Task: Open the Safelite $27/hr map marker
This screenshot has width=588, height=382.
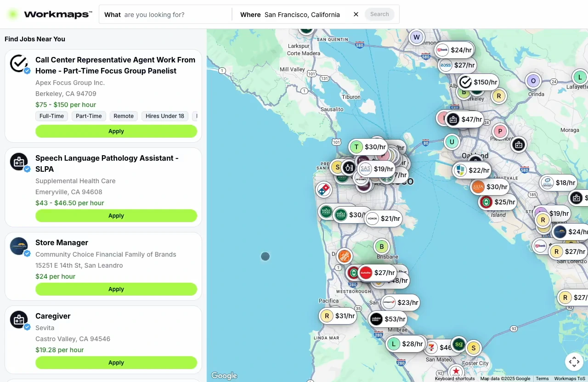Action: click(x=377, y=273)
